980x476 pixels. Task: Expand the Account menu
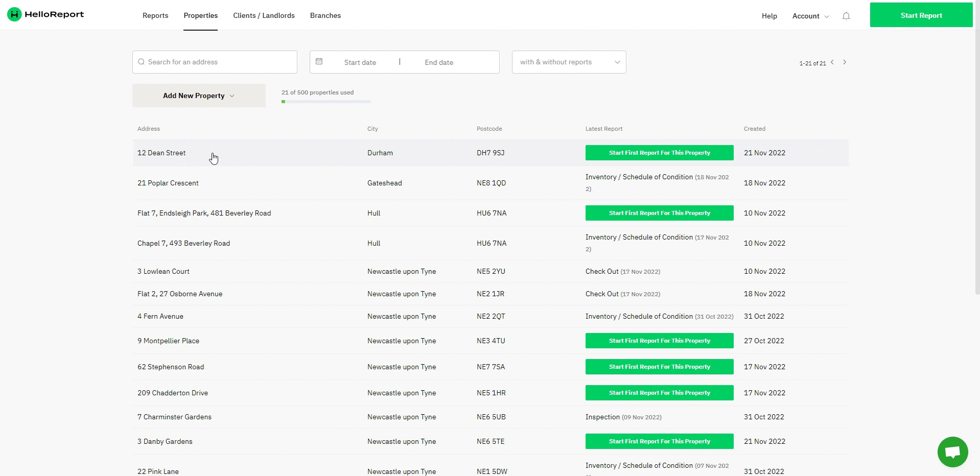[x=810, y=16]
